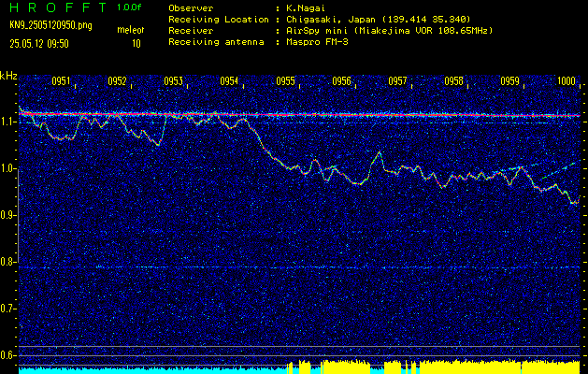Click the 0952 time marker
This screenshot has height=374, width=588.
(x=117, y=81)
